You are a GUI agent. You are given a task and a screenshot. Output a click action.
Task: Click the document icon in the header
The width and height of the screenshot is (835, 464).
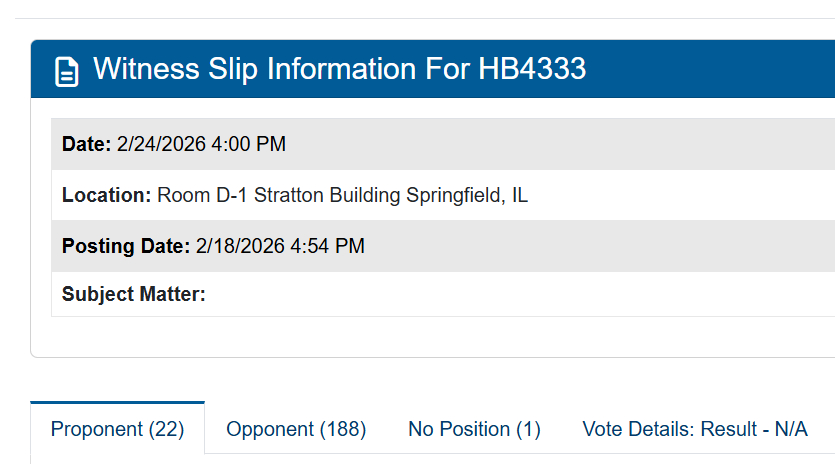pos(67,71)
